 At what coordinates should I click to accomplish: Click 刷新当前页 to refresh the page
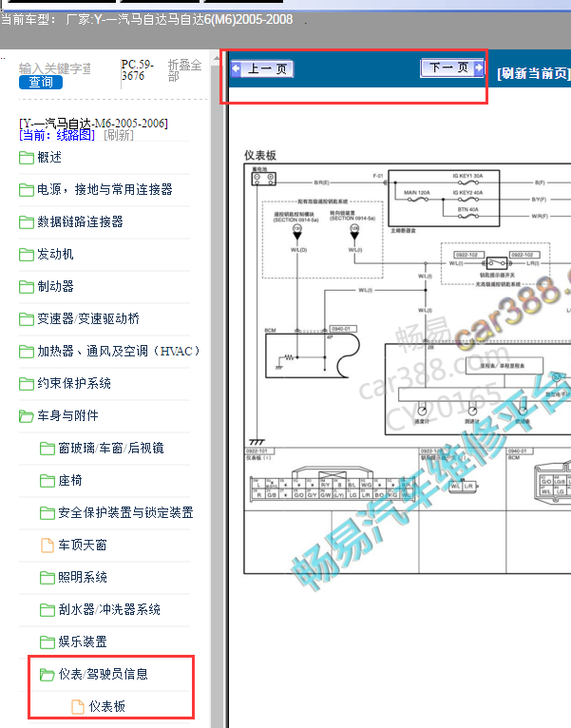click(x=534, y=73)
